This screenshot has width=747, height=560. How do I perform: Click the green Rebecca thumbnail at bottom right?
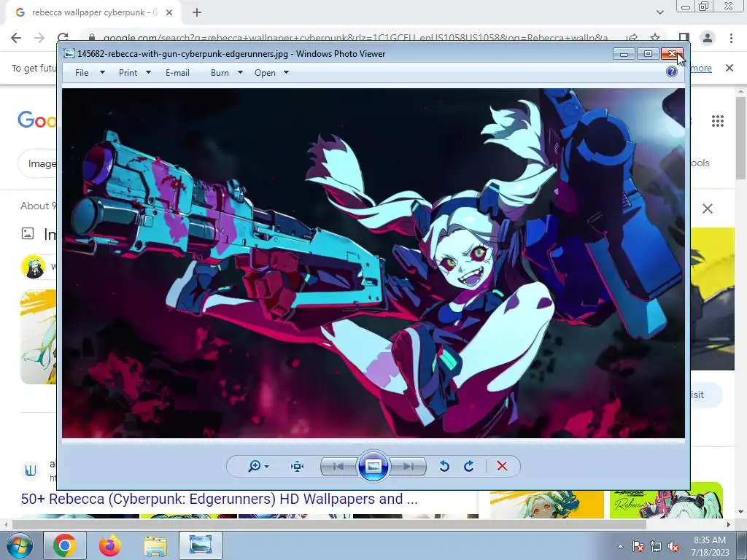(x=666, y=500)
